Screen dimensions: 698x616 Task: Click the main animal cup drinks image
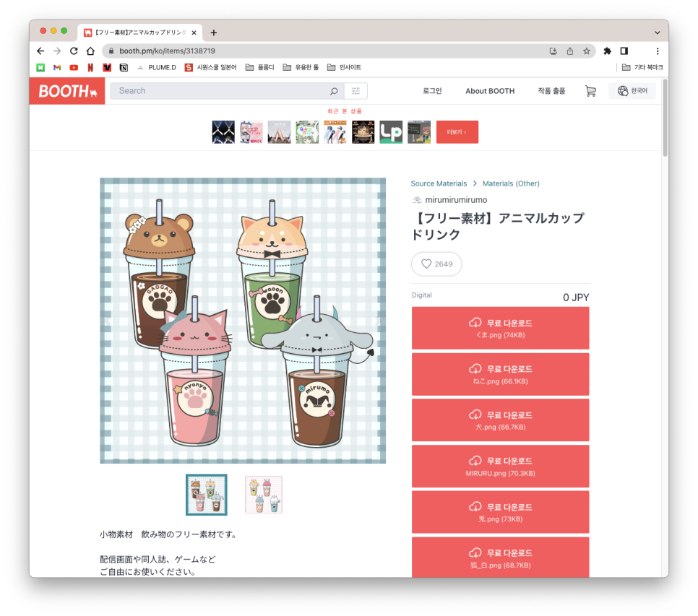click(243, 321)
